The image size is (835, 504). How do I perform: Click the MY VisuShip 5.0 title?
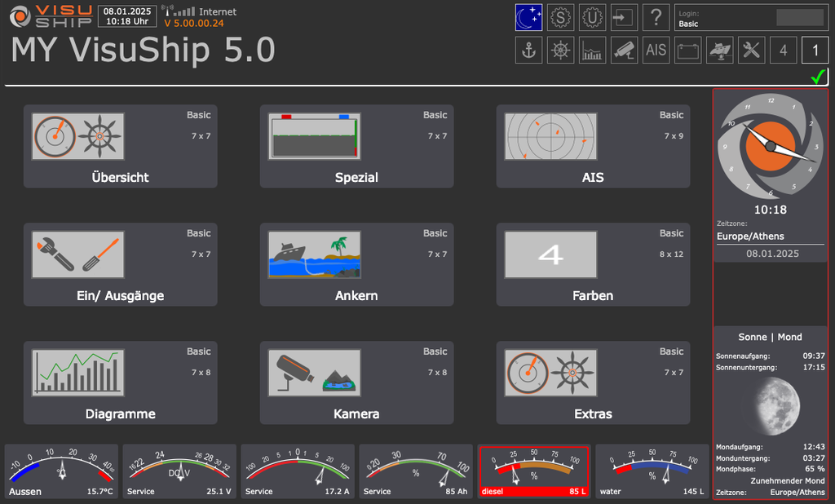pos(143,51)
